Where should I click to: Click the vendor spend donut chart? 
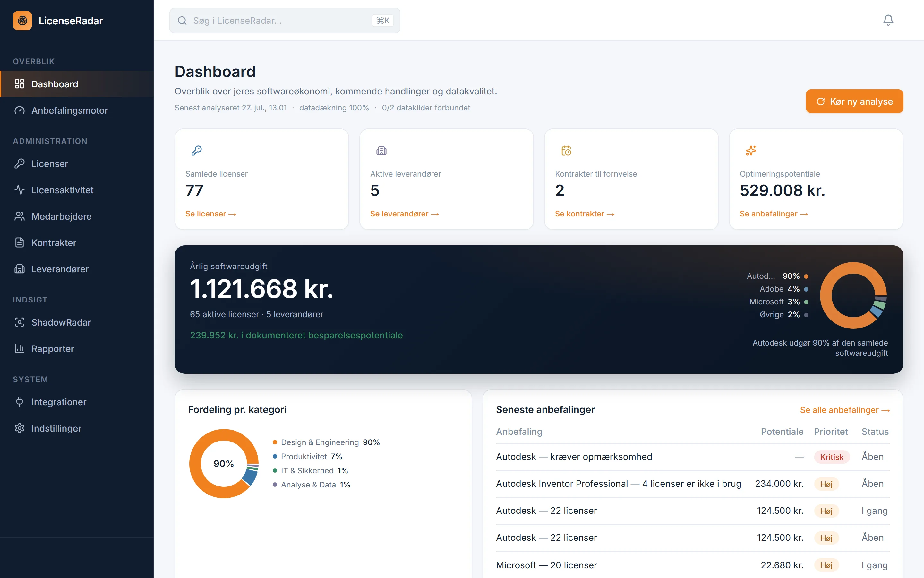pyautogui.click(x=853, y=295)
